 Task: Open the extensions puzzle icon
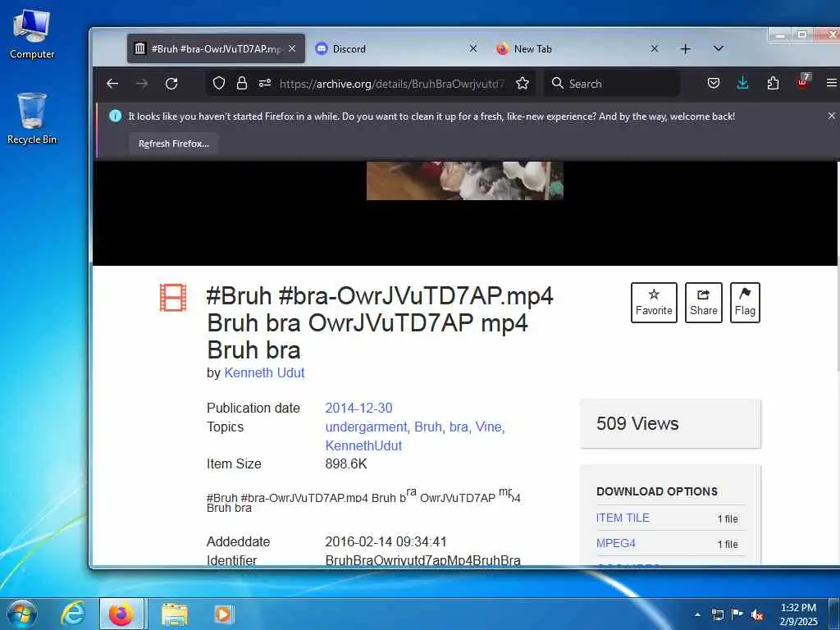tap(773, 83)
